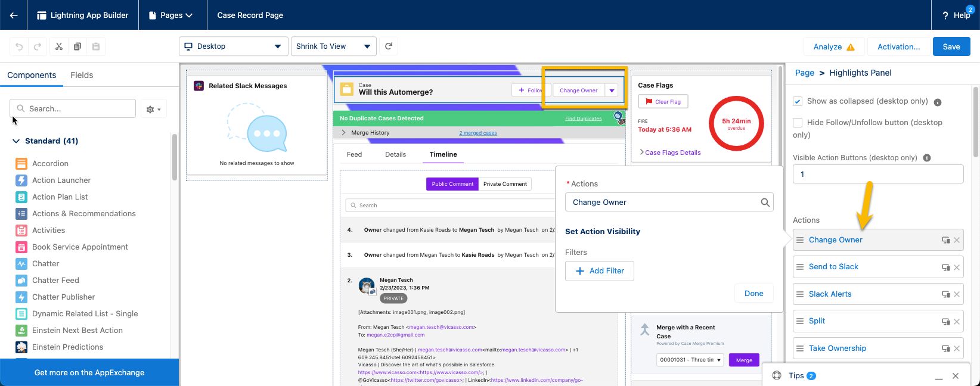Open visibility settings for Slack Alerts action
Screen dimensions: 980x386
946,294
